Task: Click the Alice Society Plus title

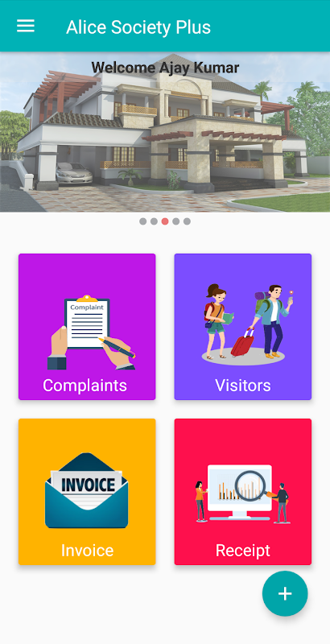Action: [138, 27]
